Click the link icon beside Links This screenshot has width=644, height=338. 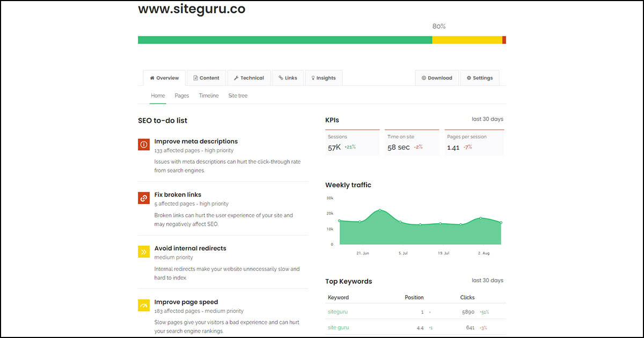(x=280, y=78)
